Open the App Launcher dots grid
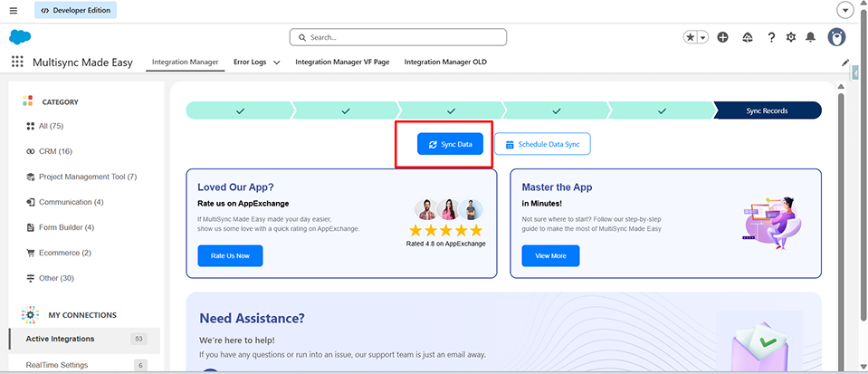Viewport: 868px width, 374px height. point(18,62)
